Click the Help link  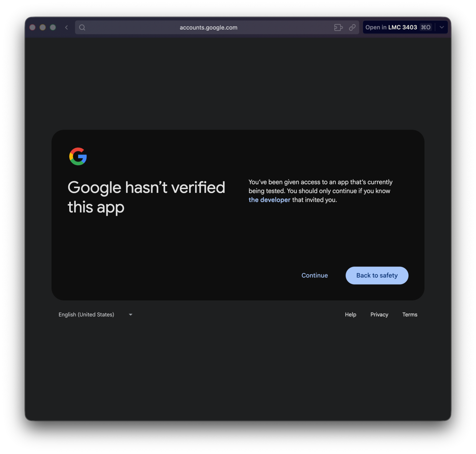(x=350, y=315)
